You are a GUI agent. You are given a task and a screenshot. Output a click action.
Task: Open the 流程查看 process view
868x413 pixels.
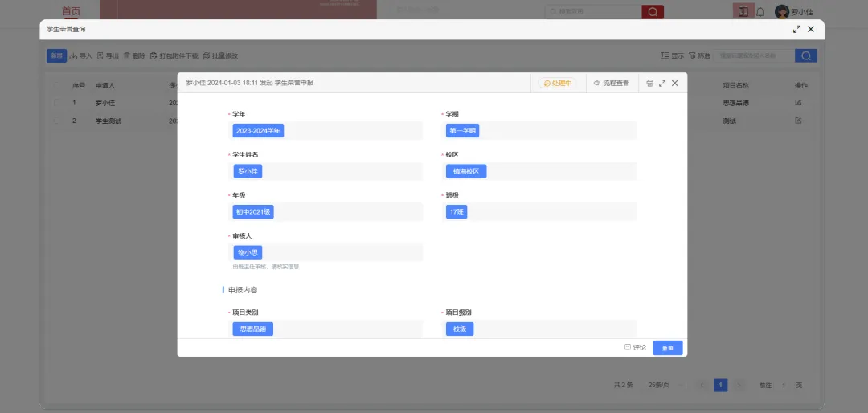pyautogui.click(x=611, y=83)
